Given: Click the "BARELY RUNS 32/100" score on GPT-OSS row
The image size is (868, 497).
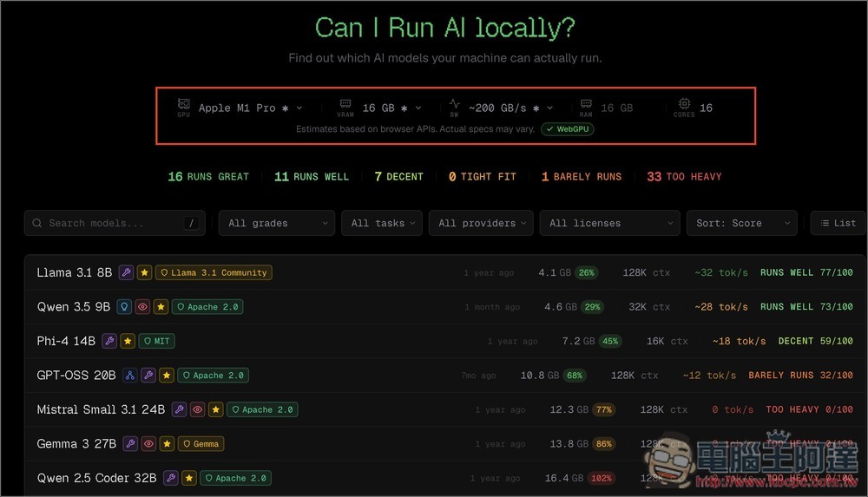Looking at the screenshot, I should pos(800,376).
